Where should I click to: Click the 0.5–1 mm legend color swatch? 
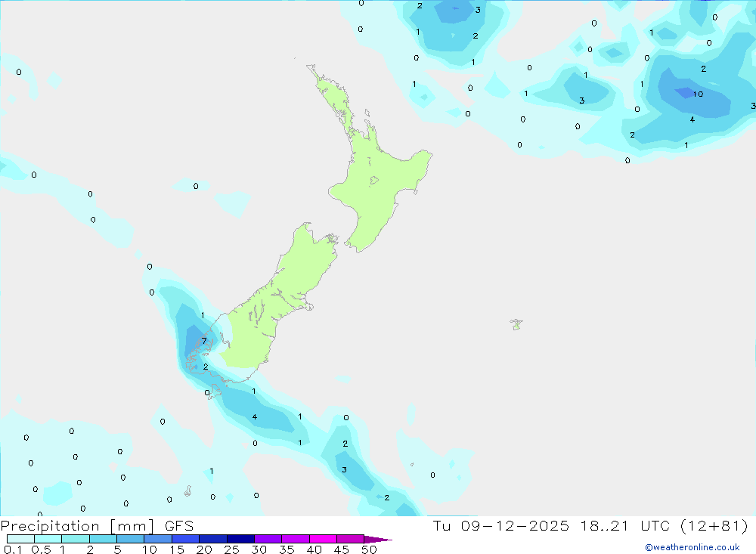[48, 539]
